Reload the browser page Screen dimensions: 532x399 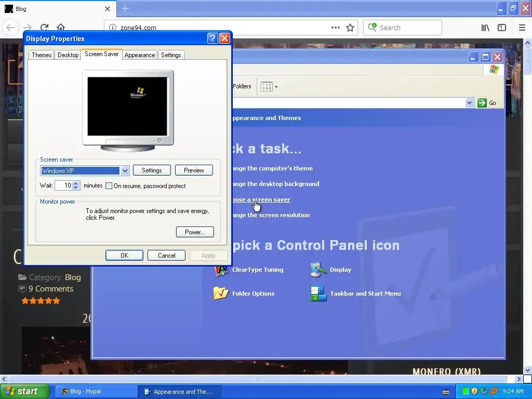point(45,28)
